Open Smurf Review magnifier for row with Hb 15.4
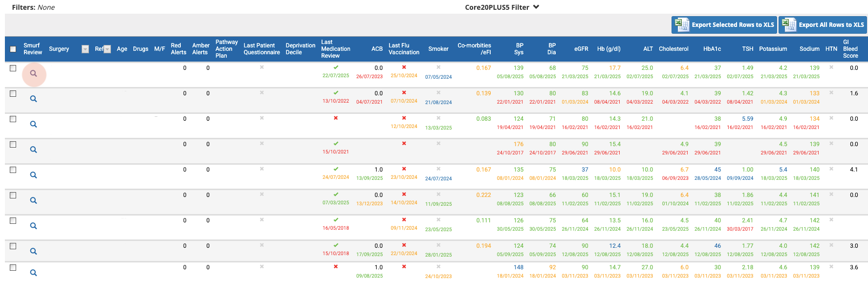The width and height of the screenshot is (868, 282). click(33, 150)
